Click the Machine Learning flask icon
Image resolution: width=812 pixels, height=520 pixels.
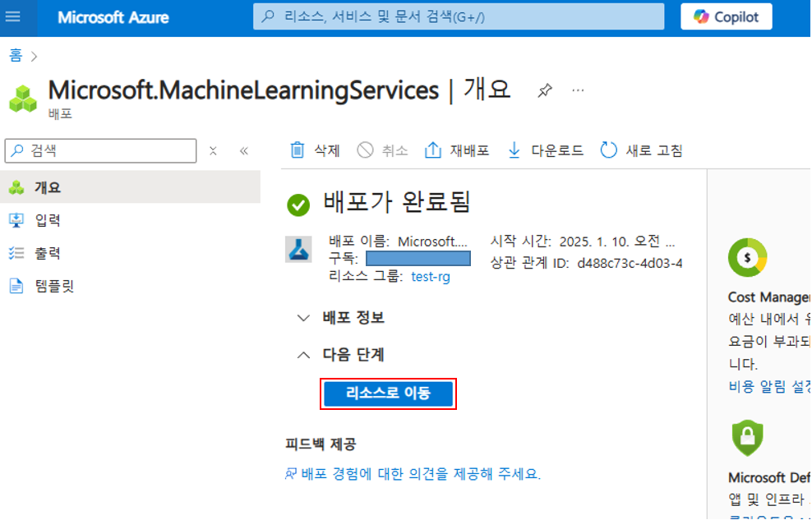298,250
